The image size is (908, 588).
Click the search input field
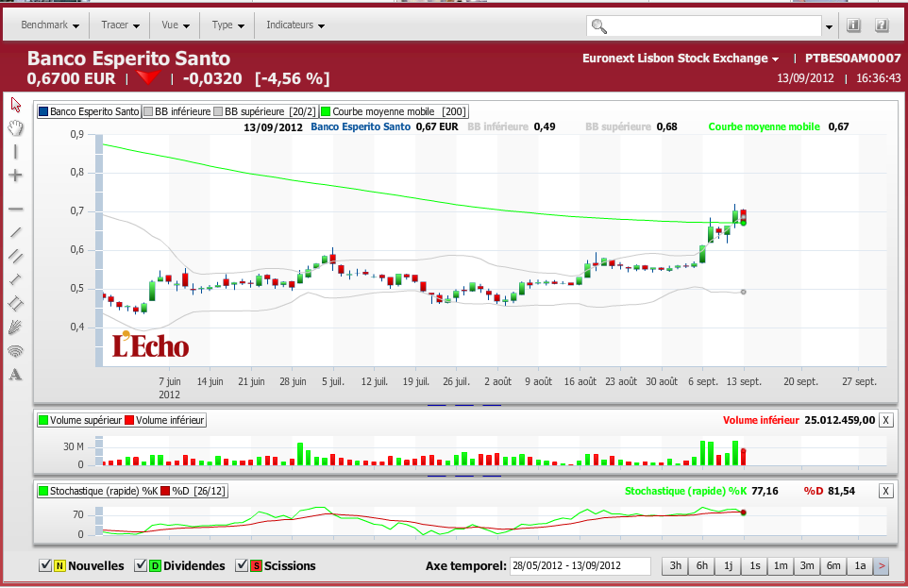[x=704, y=26]
